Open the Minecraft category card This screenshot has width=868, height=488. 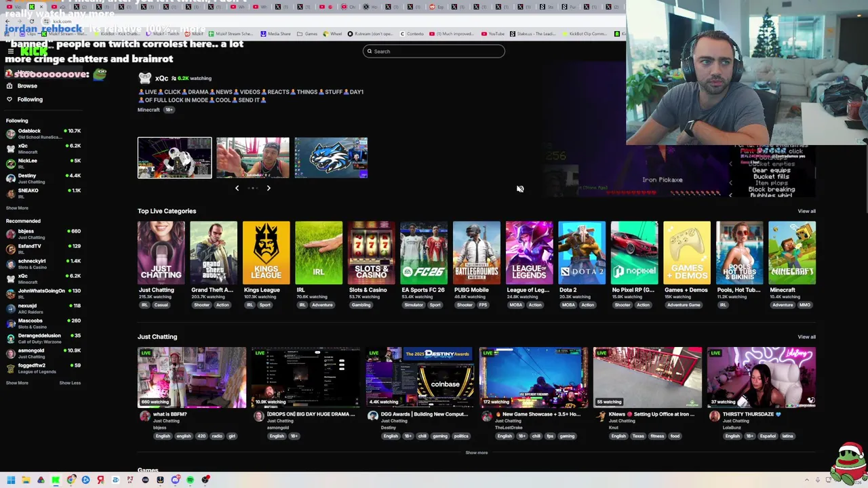[792, 253]
